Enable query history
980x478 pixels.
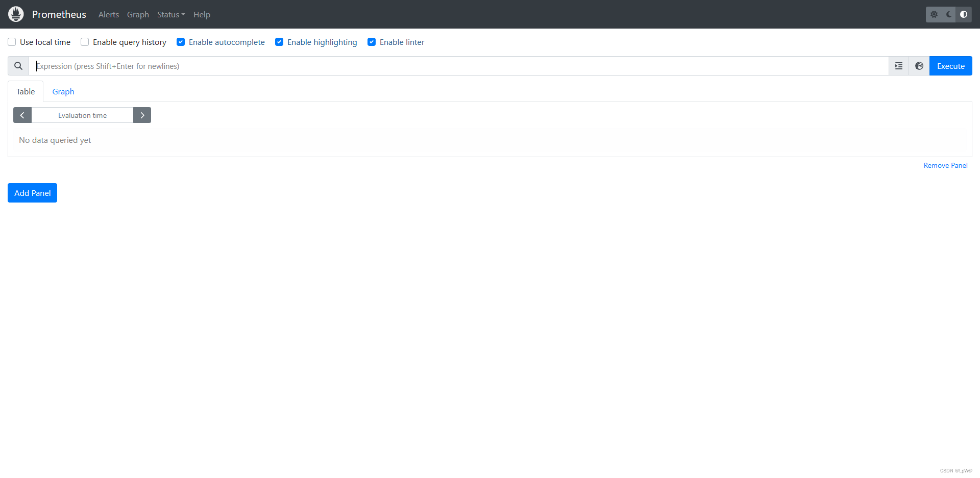(84, 42)
